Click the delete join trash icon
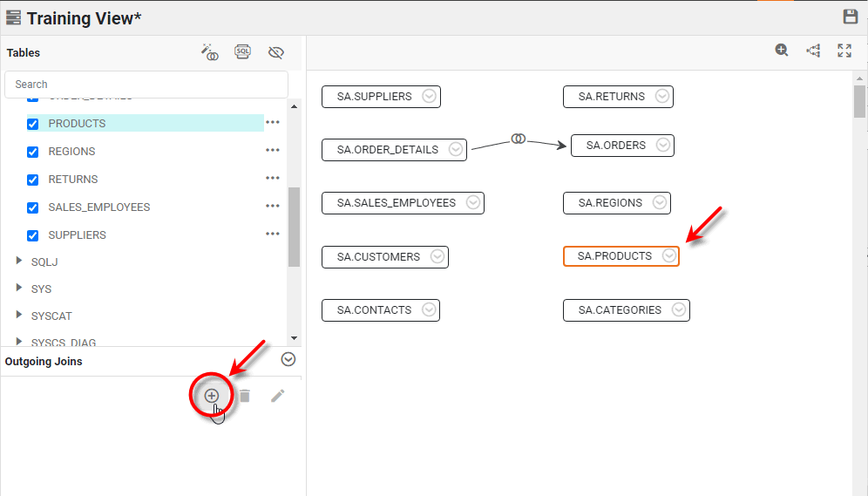This screenshot has height=496, width=868. tap(245, 396)
